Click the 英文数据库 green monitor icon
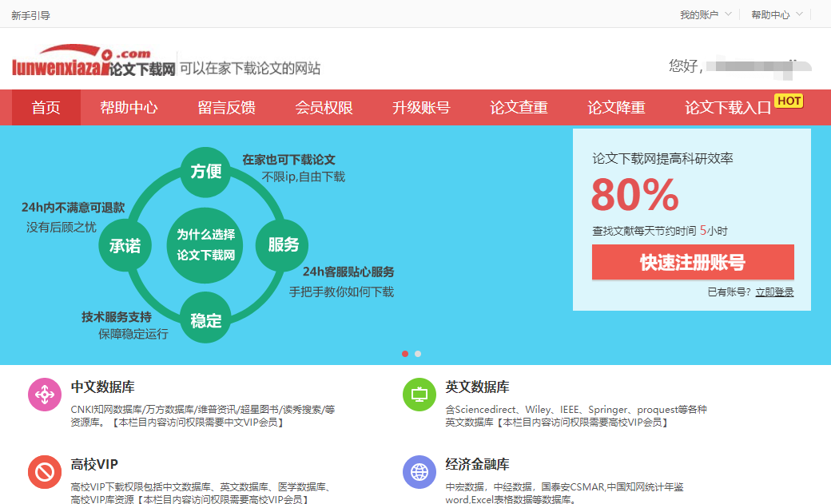Image resolution: width=831 pixels, height=504 pixels. tap(419, 395)
